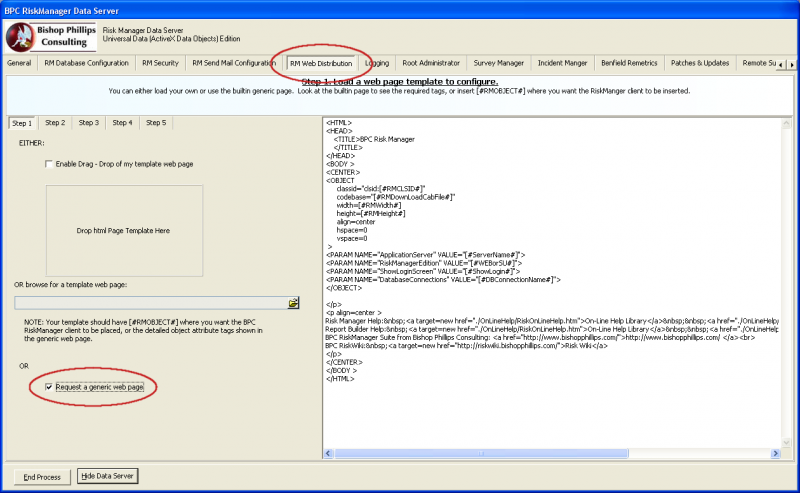Open RM Send Mail Configuration tab

[234, 63]
